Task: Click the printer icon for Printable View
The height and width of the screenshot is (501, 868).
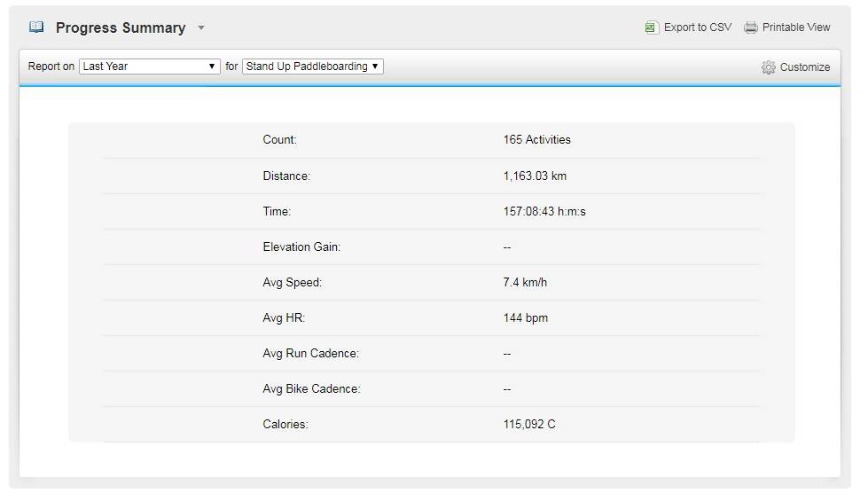Action: click(751, 27)
